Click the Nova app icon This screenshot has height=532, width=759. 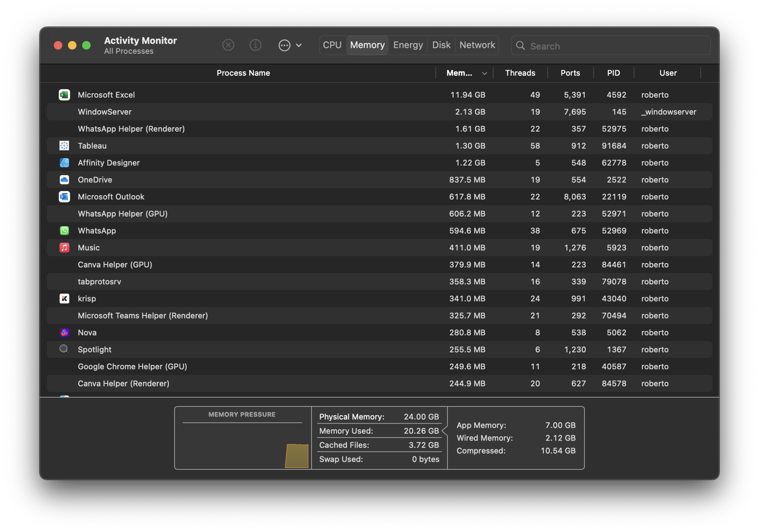(64, 333)
